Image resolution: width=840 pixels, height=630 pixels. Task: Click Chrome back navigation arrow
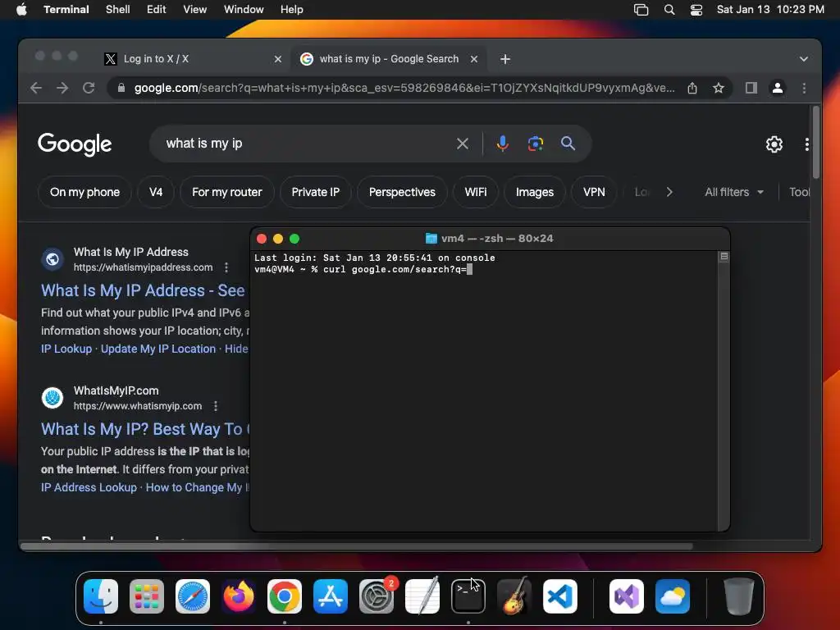pos(36,88)
